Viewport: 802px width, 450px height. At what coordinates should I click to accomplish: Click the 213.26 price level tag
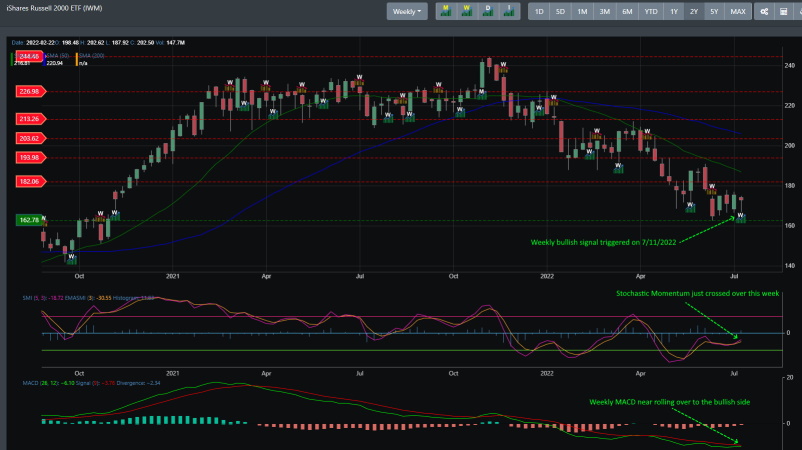[x=31, y=119]
